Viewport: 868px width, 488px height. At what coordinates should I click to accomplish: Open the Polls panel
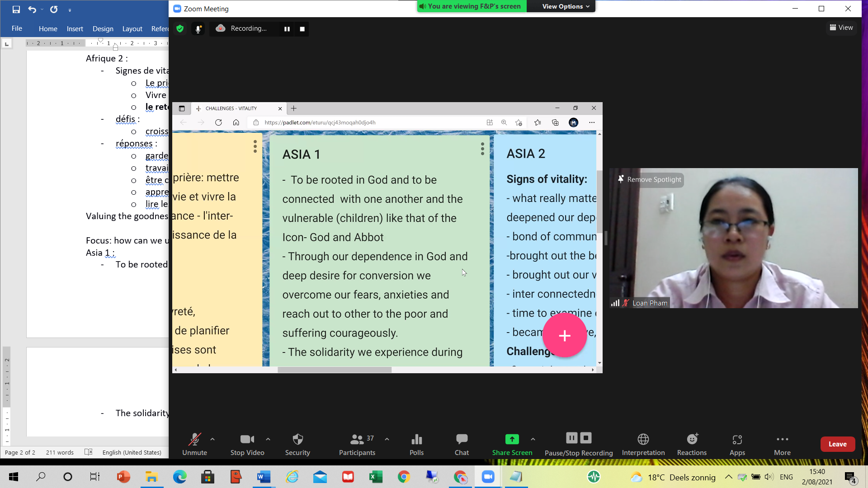pos(416,444)
